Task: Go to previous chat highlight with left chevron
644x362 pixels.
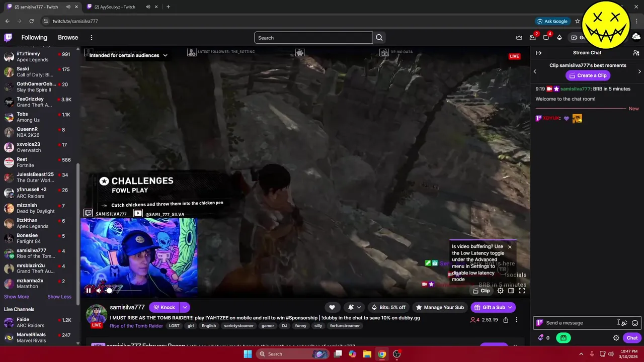Action: (535, 71)
